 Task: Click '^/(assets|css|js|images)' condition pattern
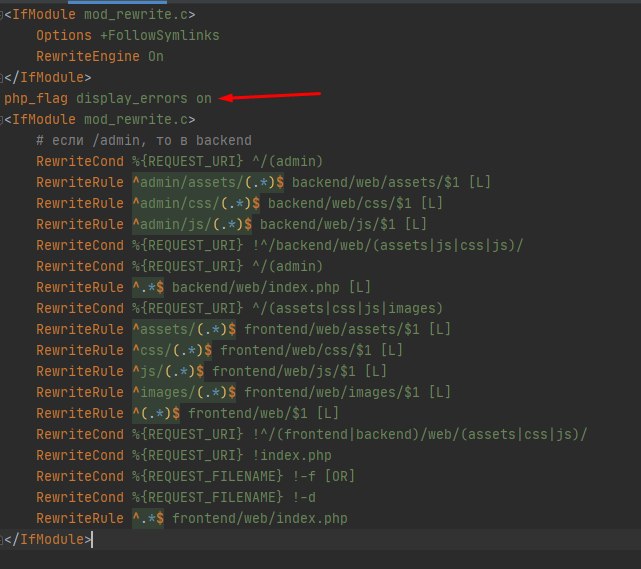tap(348, 308)
